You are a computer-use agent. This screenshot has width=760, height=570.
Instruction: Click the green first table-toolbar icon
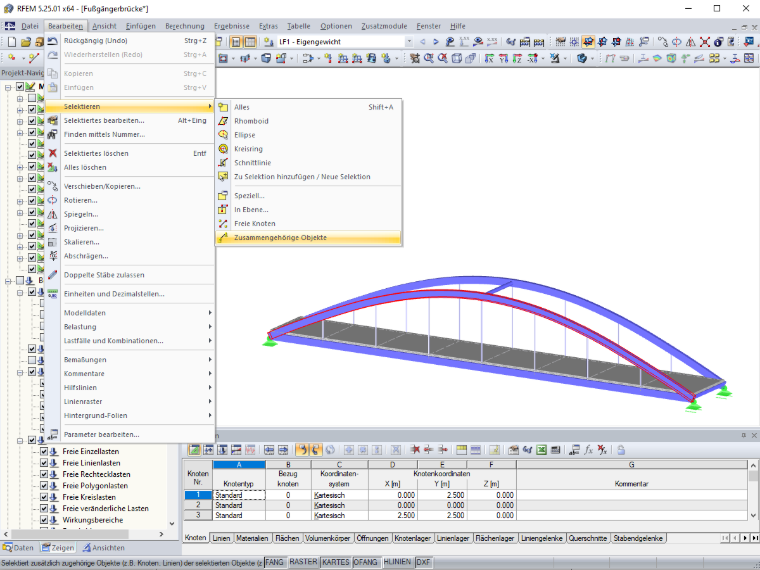(x=194, y=450)
